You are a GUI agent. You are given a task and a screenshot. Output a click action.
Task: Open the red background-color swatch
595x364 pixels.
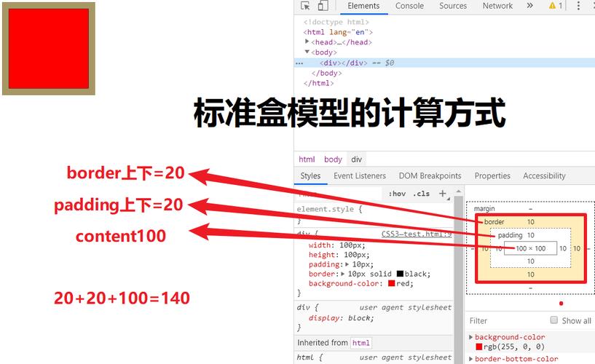click(392, 283)
